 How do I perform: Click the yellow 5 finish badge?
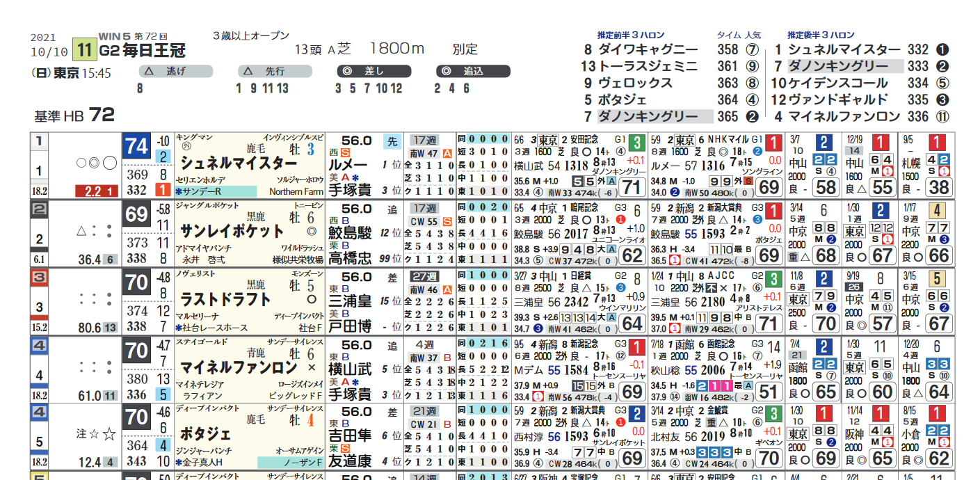[938, 278]
